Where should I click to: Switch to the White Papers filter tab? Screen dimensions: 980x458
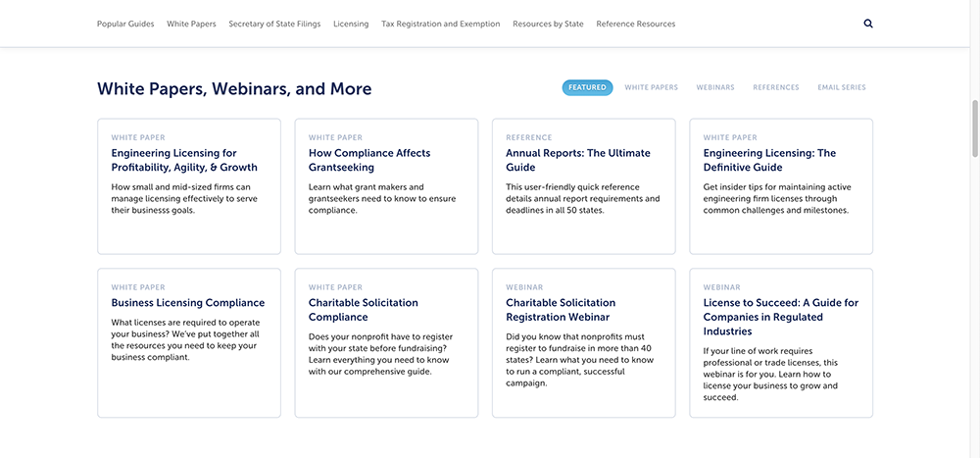[x=652, y=87]
